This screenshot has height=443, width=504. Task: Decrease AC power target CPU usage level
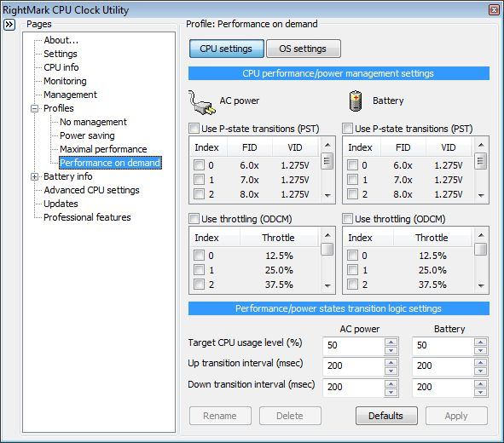click(x=391, y=350)
